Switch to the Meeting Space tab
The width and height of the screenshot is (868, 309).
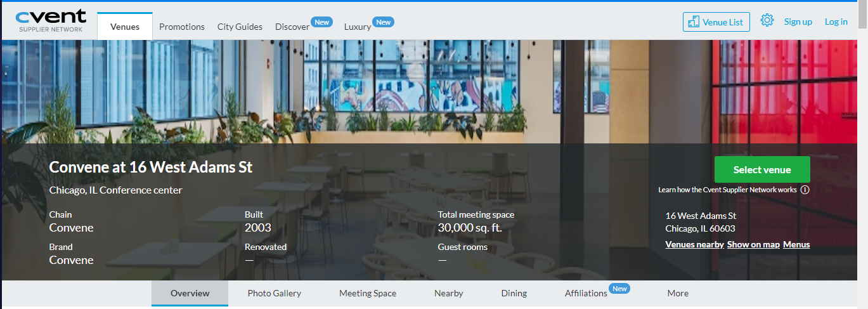tap(368, 293)
